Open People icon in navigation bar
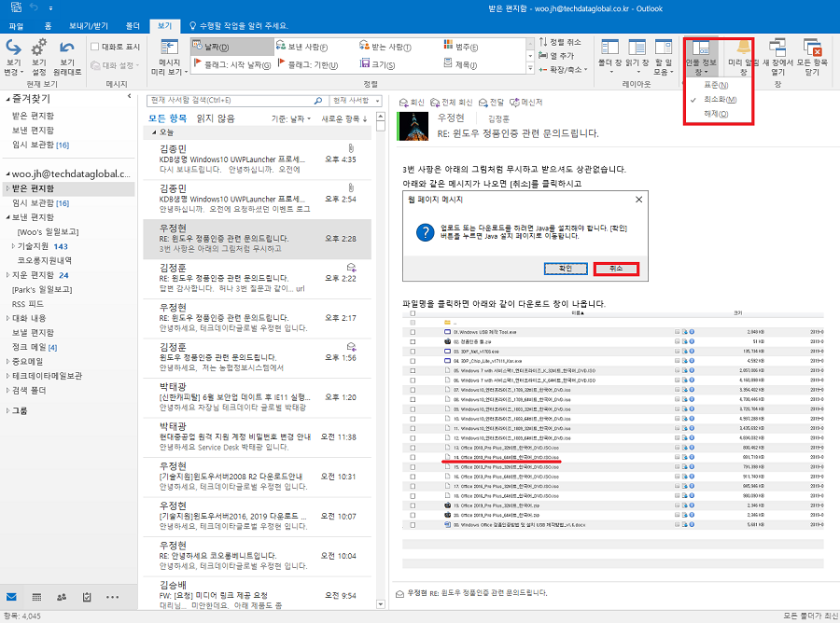The height and width of the screenshot is (623, 840). click(x=62, y=597)
